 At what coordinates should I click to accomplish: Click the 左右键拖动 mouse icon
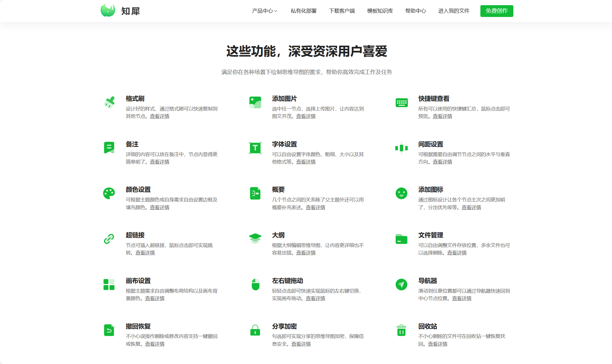point(255,285)
